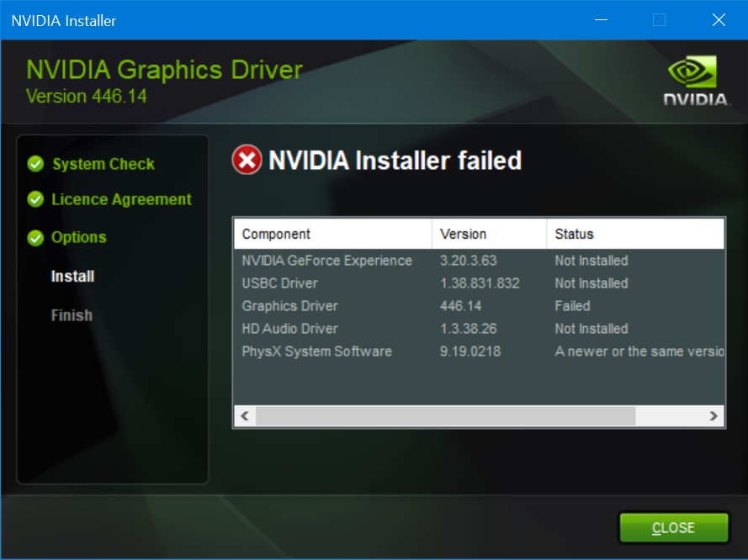The width and height of the screenshot is (748, 560).
Task: Click the scrollbar left arrow
Action: 245,416
